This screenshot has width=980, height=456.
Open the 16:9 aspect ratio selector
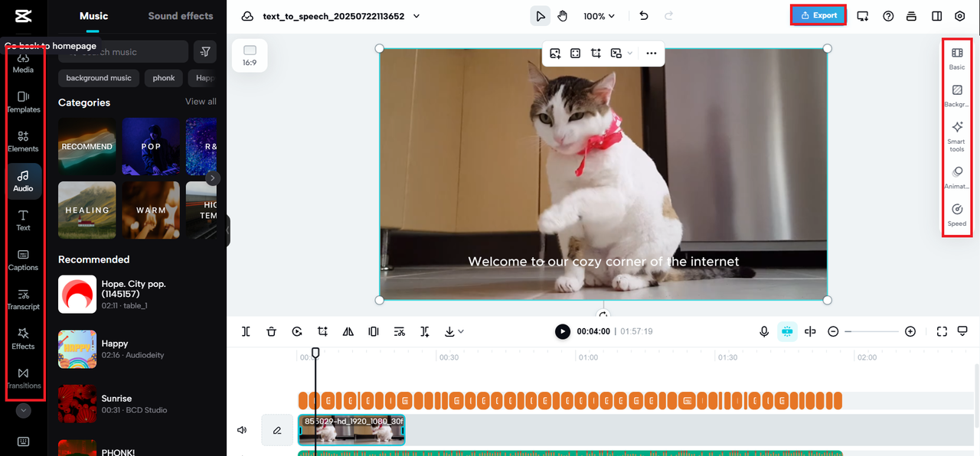[250, 55]
